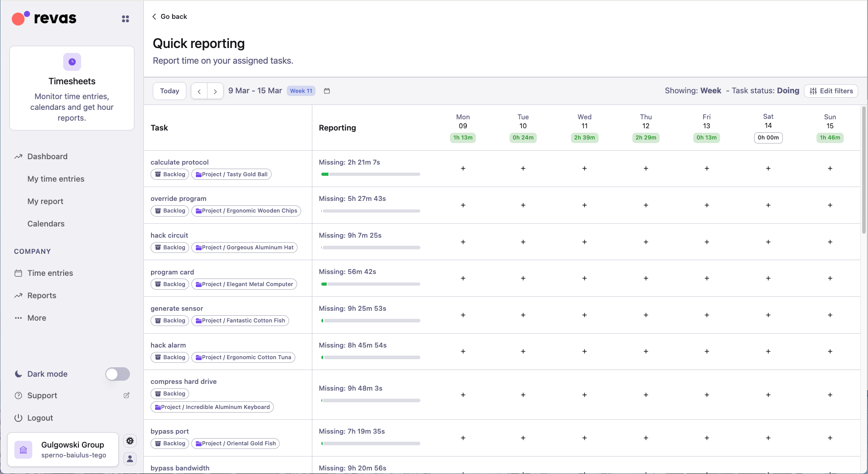Click the Time entries calendar icon
The image size is (868, 474).
point(18,273)
